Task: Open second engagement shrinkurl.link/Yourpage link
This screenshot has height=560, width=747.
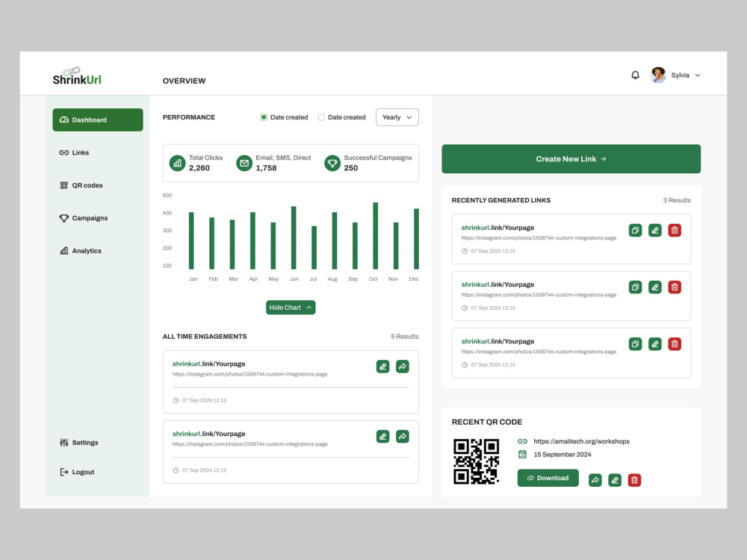Action: pos(208,434)
